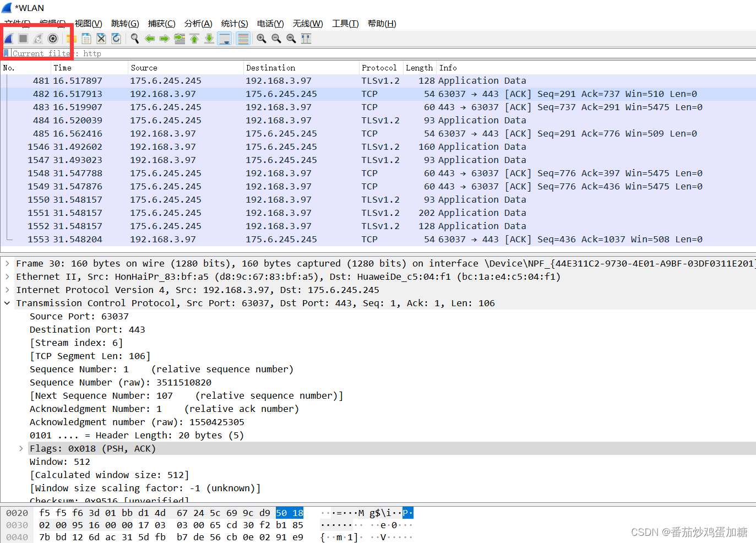Viewport: 756px width, 543px height.
Task: Sort by the Time column header
Action: coord(89,68)
